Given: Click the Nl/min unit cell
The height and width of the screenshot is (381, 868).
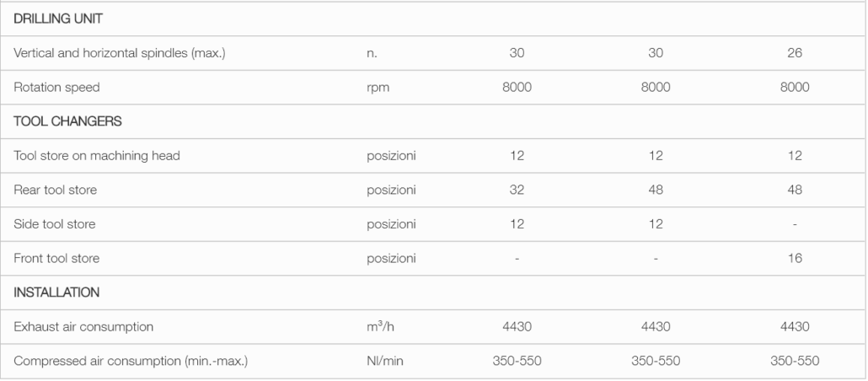Looking at the screenshot, I should coord(385,361).
